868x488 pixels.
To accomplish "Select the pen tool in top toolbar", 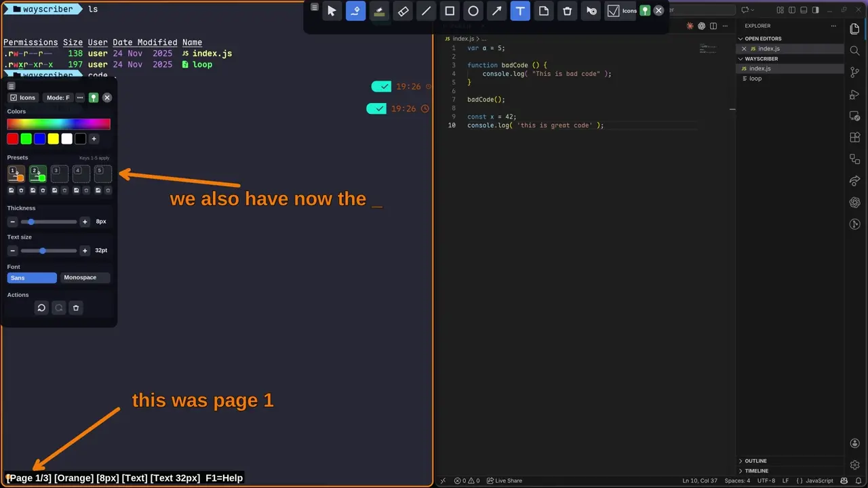I will point(355,11).
